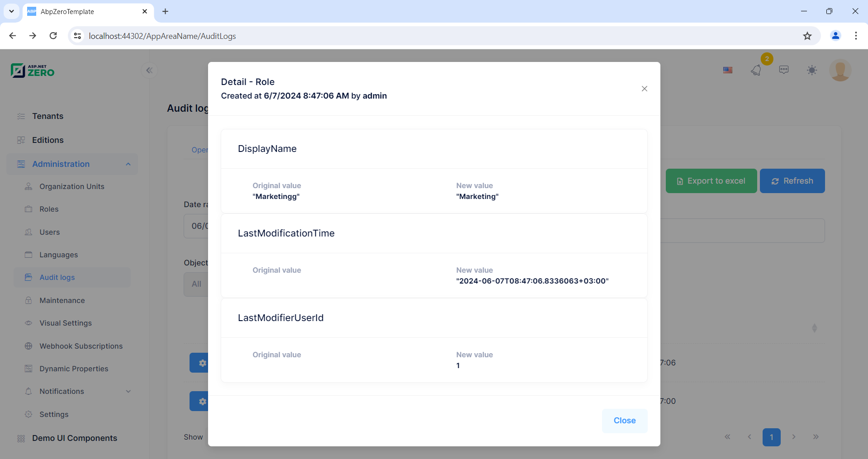Viewport: 868px width, 459px height.
Task: Open the user avatar menu
Action: [840, 70]
